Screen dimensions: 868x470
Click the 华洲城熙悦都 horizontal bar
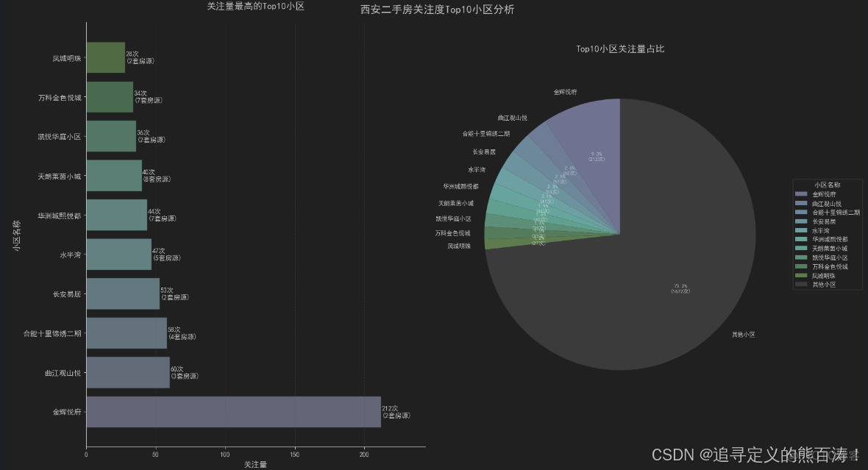(117, 216)
